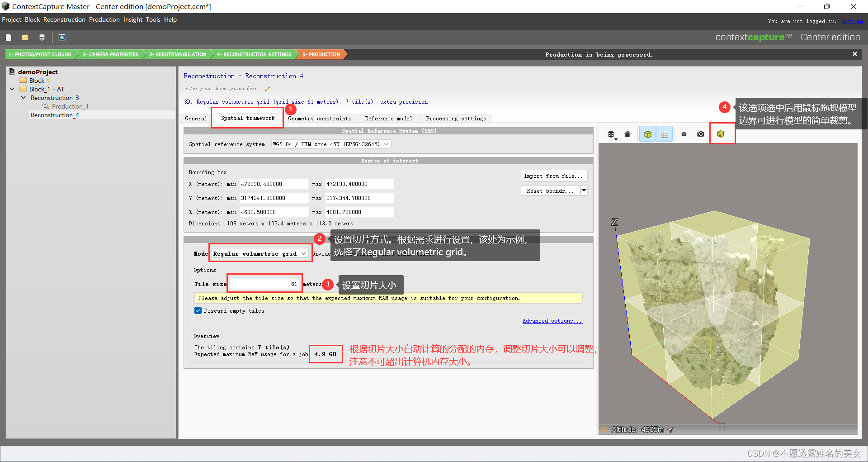Viewport: 868px width, 462px height.
Task: Save the project with the floppy icon
Action: coord(42,38)
